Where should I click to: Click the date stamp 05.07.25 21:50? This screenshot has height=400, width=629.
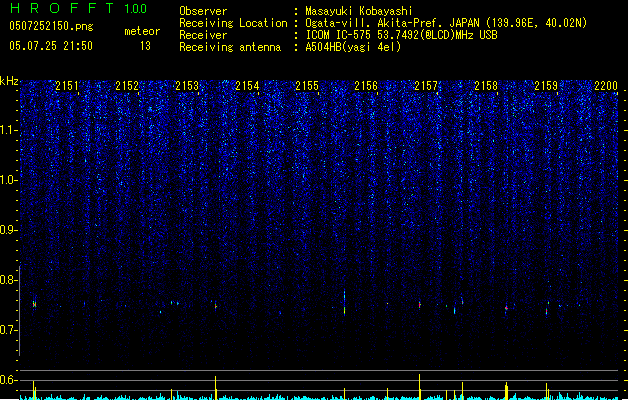click(51, 46)
